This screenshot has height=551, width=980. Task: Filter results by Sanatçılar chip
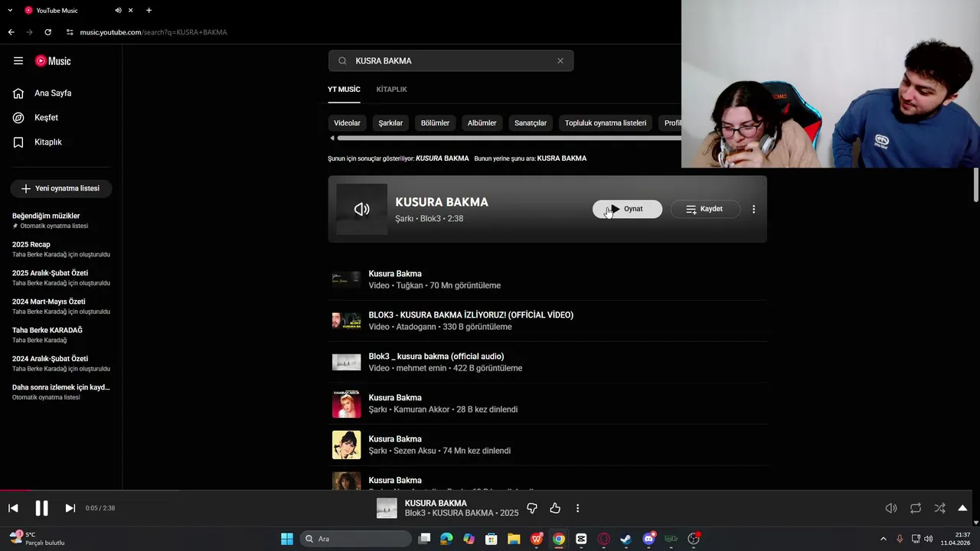tap(531, 123)
